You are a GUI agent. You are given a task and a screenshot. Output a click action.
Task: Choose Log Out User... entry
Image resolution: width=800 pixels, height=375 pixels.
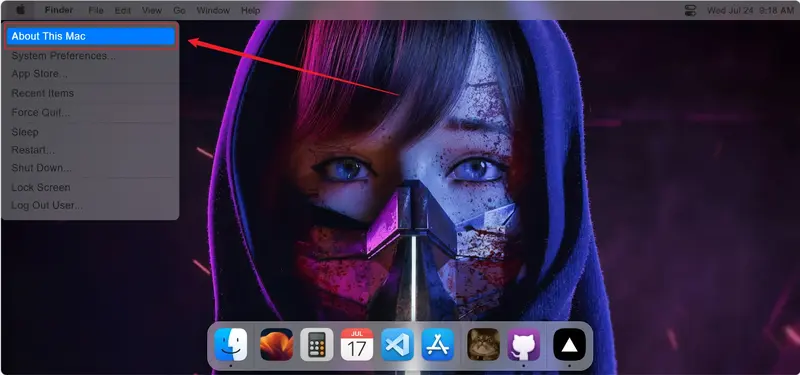click(90, 206)
